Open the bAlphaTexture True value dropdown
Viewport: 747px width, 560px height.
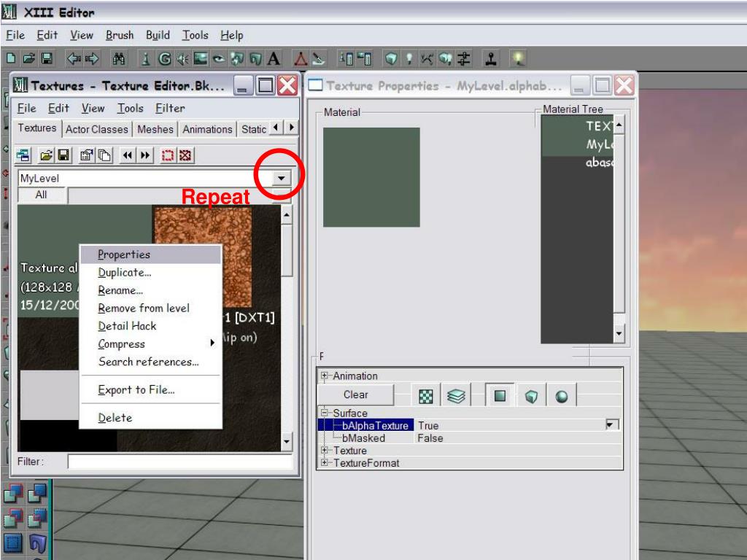coord(612,424)
